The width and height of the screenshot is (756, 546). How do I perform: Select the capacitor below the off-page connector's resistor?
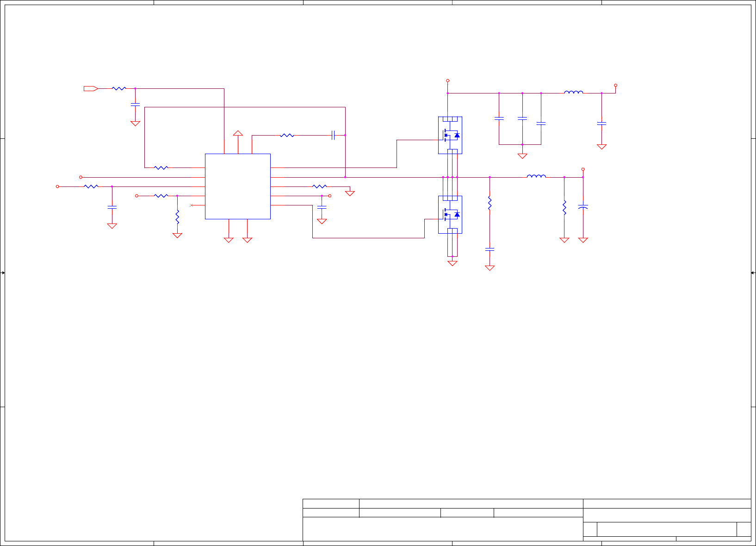[135, 105]
